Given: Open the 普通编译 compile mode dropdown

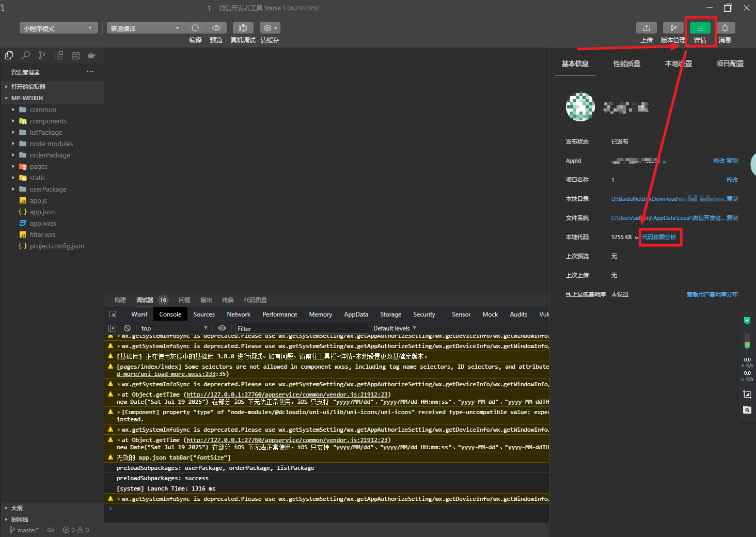Looking at the screenshot, I should pyautogui.click(x=146, y=28).
